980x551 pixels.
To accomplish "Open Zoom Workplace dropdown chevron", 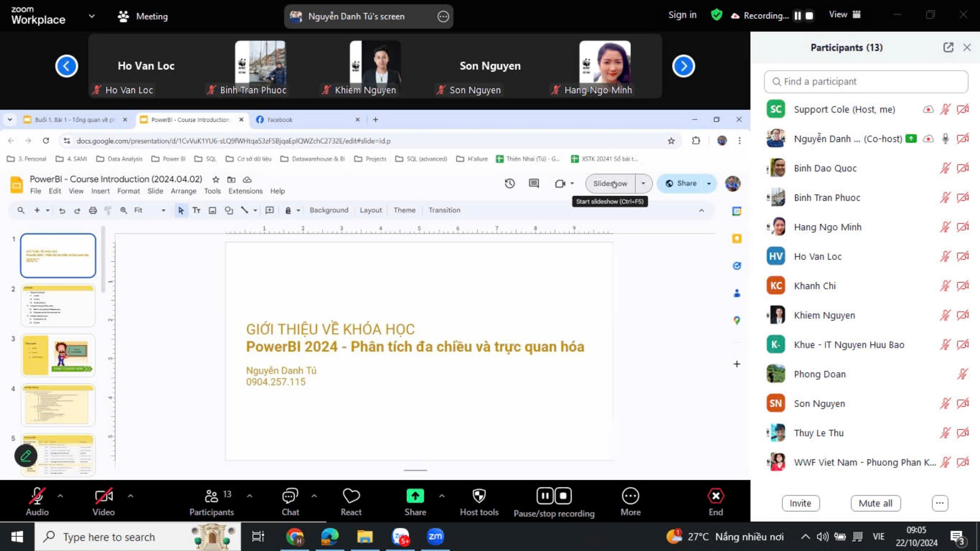I will (x=91, y=16).
